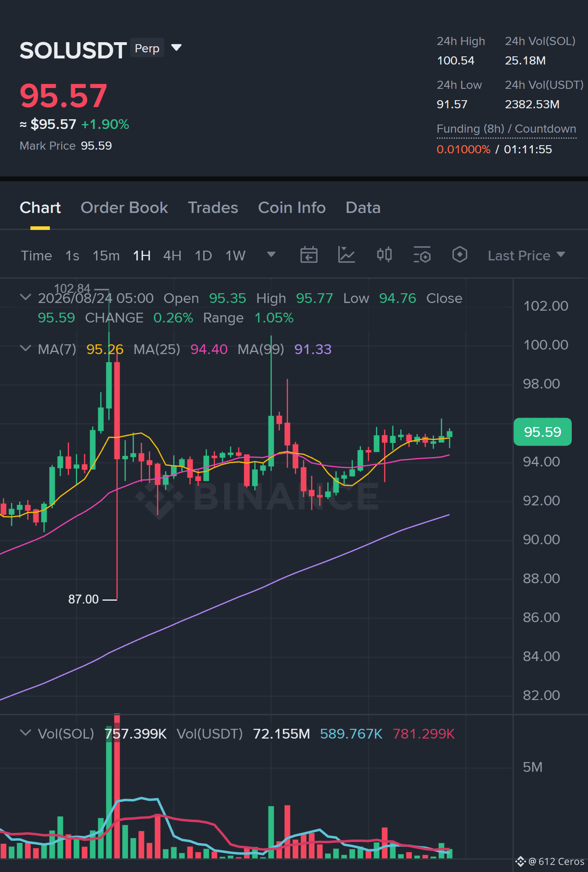Select the 1W interval
The height and width of the screenshot is (872, 588).
(x=236, y=256)
